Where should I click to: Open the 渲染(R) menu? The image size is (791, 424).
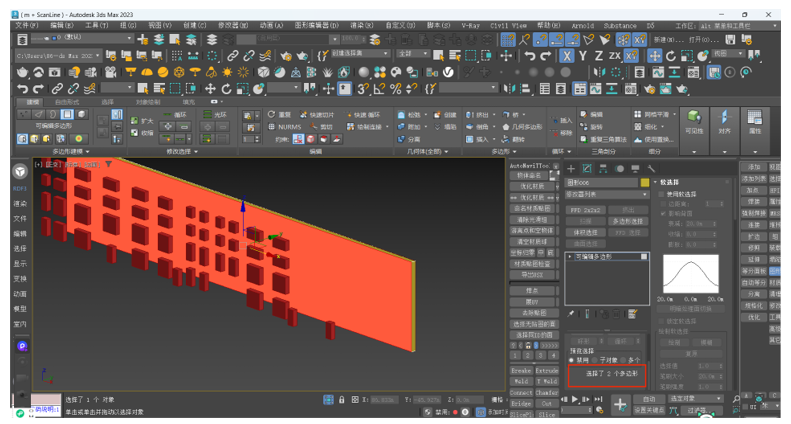pyautogui.click(x=361, y=26)
